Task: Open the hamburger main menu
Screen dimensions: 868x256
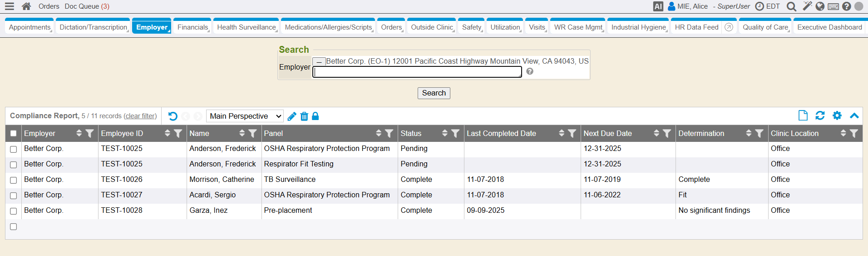Action: tap(9, 6)
